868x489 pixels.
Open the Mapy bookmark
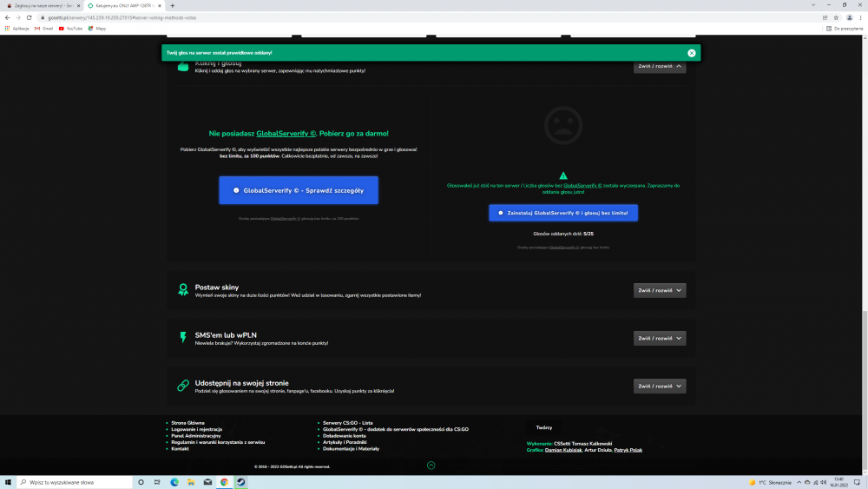[x=97, y=29]
